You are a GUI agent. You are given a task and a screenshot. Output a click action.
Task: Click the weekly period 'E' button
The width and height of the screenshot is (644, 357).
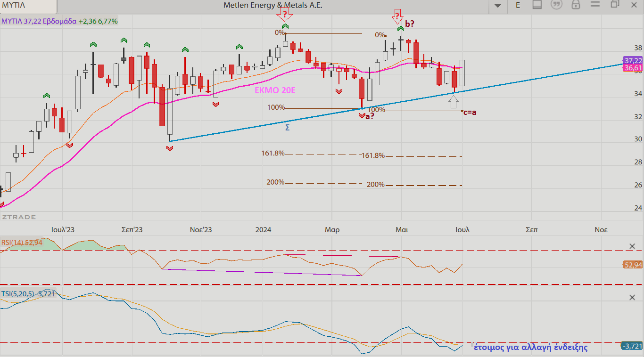click(518, 5)
